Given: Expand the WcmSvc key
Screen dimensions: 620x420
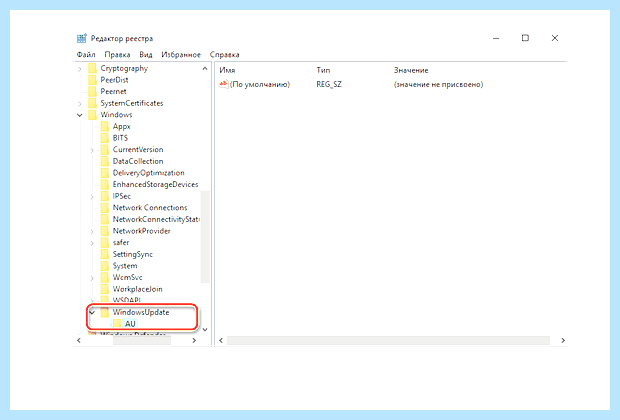Looking at the screenshot, I should click(92, 278).
